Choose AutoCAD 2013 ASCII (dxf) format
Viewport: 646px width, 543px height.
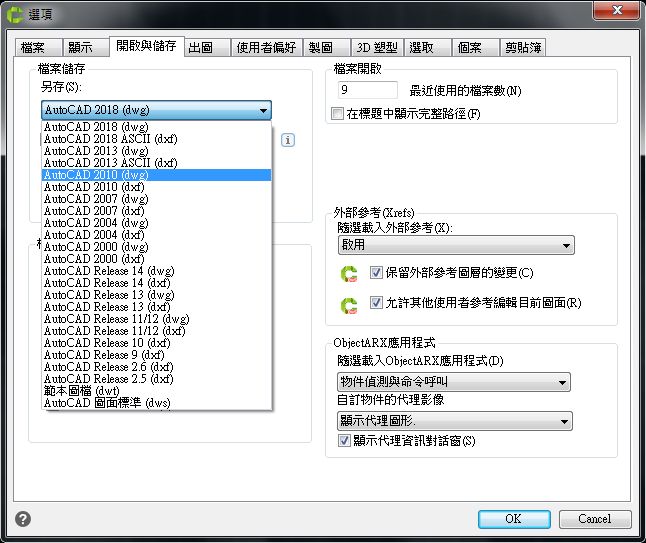click(x=157, y=163)
